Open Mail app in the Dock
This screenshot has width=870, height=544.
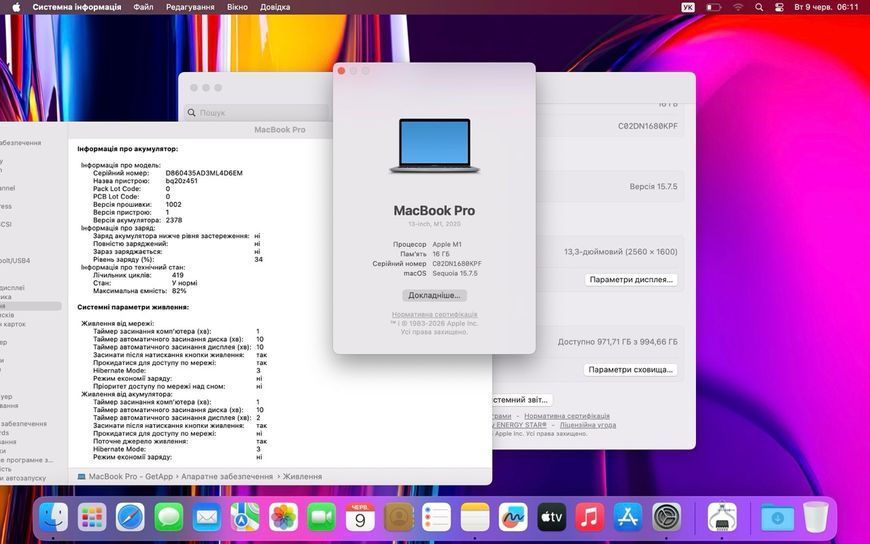tap(207, 517)
